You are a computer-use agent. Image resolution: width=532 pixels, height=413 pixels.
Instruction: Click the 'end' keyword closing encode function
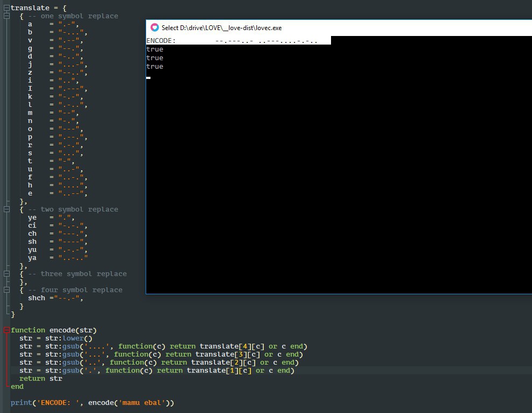17,387
